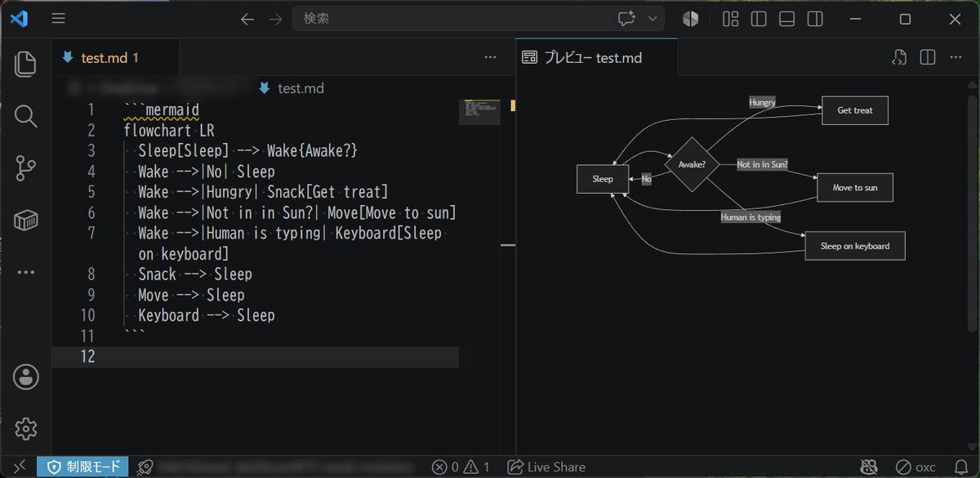
Task: Open preview group more actions ellipsis
Action: (956, 57)
